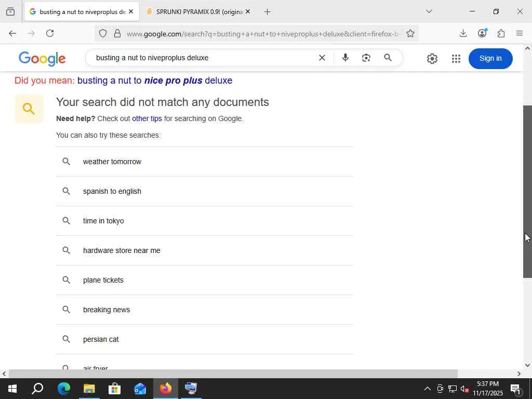Search for breaking news
This screenshot has width=532, height=399.
(205, 310)
